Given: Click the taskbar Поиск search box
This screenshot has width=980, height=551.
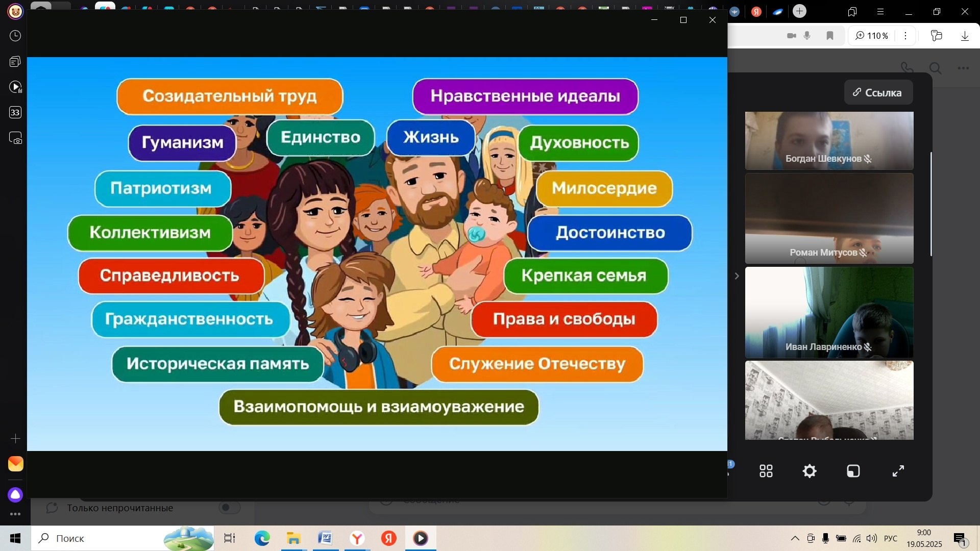Looking at the screenshot, I should 122,538.
